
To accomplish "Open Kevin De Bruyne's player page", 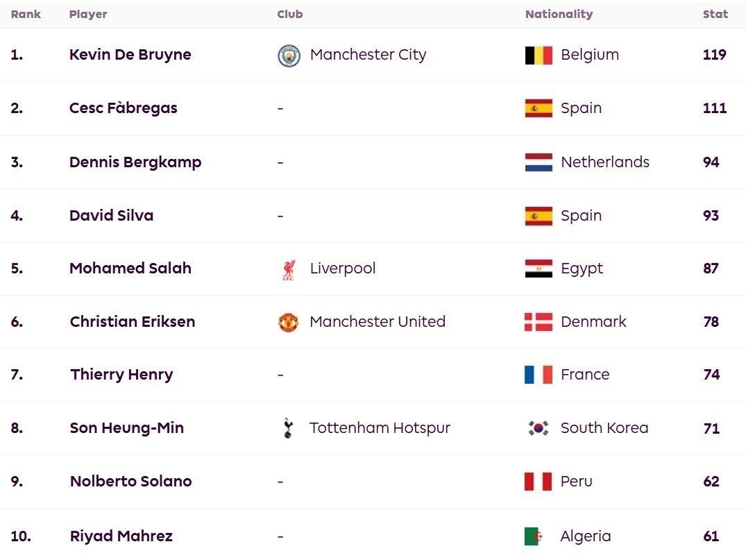I will [x=130, y=55].
